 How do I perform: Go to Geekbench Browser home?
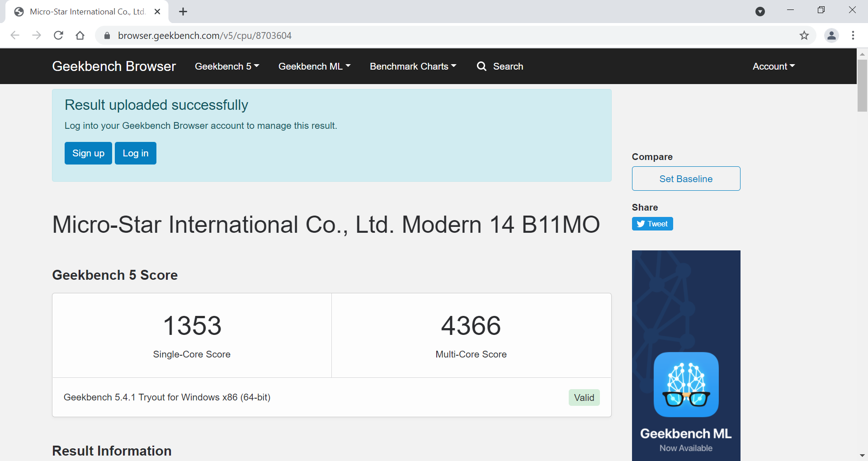(114, 66)
